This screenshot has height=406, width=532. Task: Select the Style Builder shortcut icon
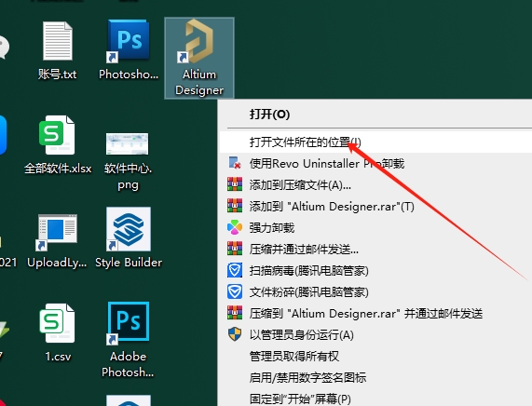(x=129, y=229)
